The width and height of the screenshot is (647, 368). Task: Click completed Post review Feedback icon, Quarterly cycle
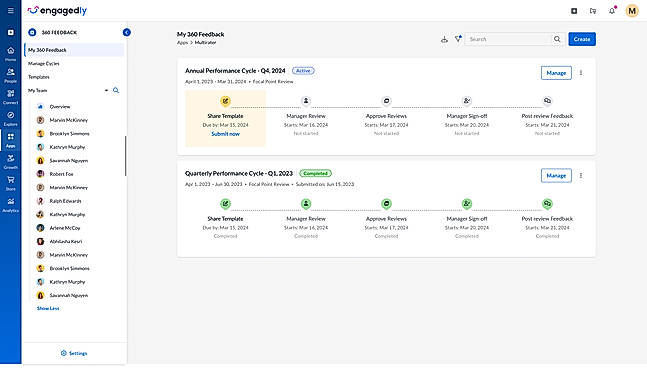547,203
